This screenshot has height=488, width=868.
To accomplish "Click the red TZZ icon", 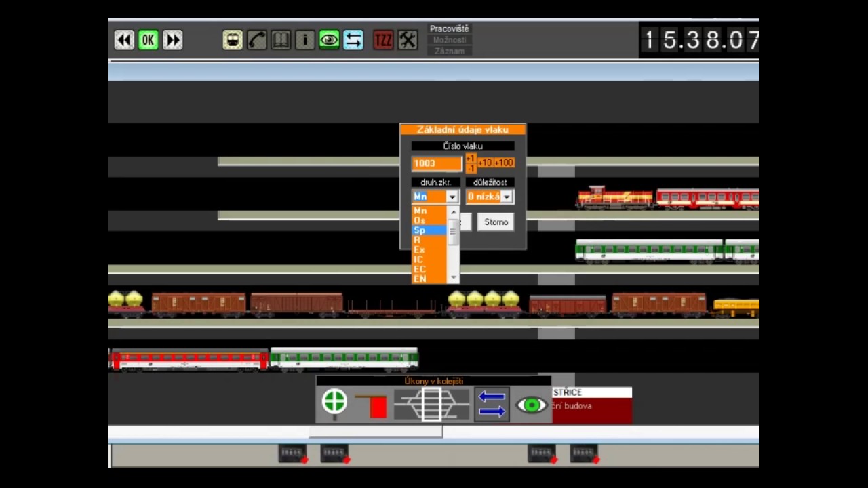I will [x=383, y=40].
